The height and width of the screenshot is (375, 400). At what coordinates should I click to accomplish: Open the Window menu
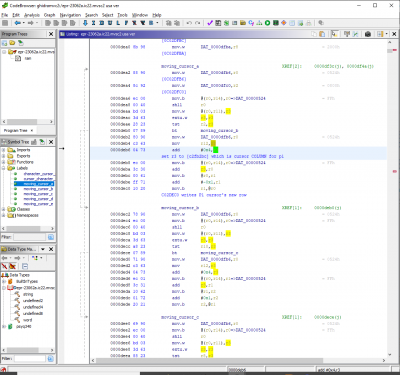coord(140,15)
